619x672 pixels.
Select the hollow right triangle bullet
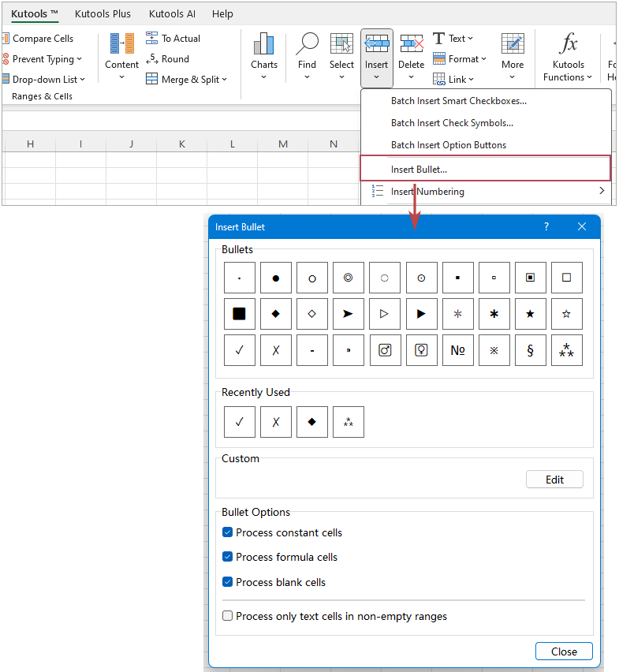pyautogui.click(x=385, y=314)
